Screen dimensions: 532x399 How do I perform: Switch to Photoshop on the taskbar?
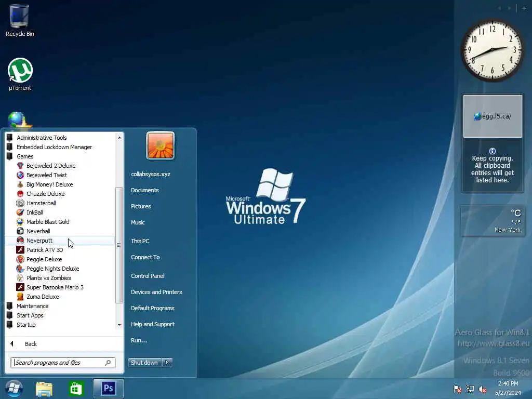click(x=109, y=389)
